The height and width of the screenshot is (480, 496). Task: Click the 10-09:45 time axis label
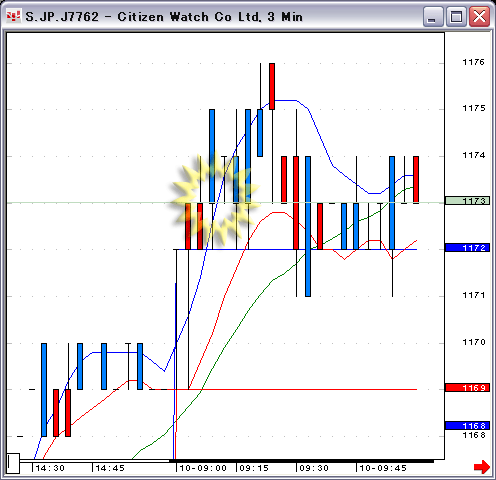point(383,468)
